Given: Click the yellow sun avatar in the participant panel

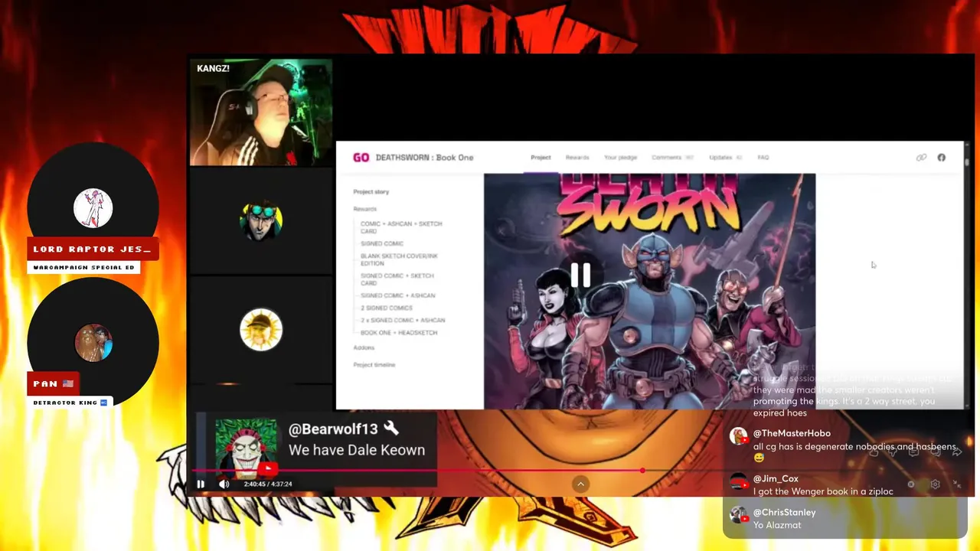Looking at the screenshot, I should [x=261, y=330].
